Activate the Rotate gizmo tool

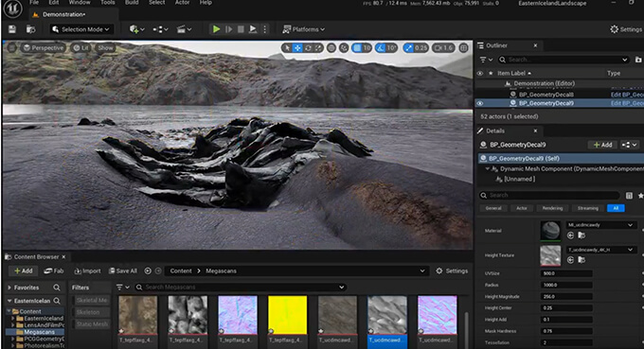point(308,48)
